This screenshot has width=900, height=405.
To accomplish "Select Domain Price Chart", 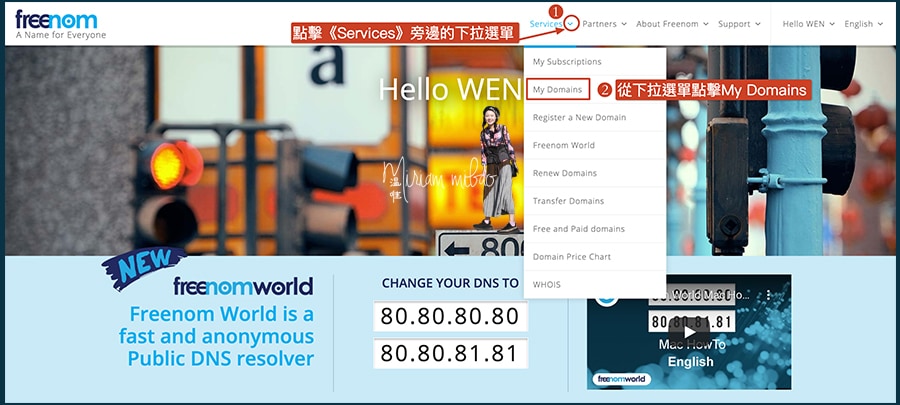I will [595, 256].
